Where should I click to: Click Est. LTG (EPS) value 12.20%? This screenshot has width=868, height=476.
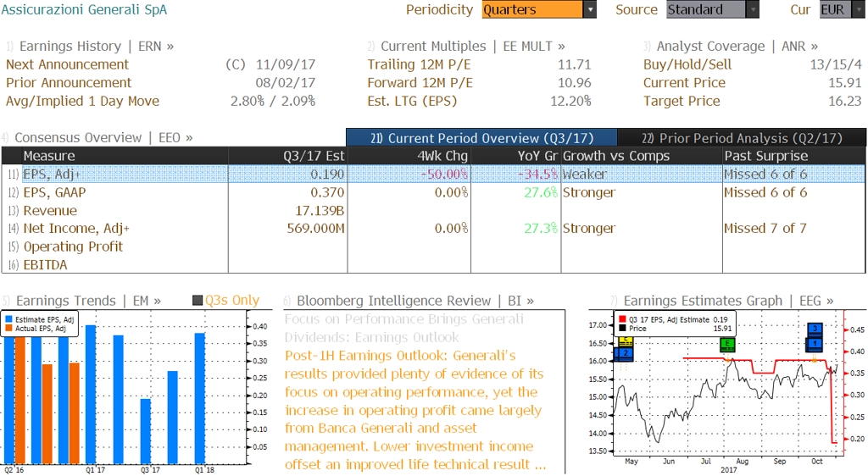pyautogui.click(x=570, y=101)
